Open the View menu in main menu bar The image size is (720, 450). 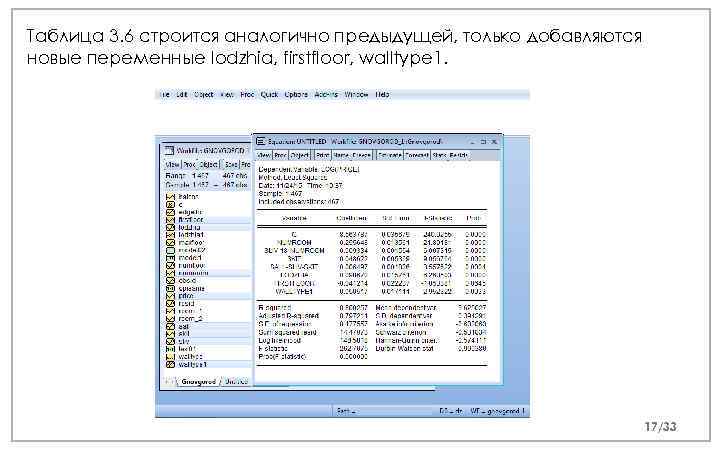point(227,95)
